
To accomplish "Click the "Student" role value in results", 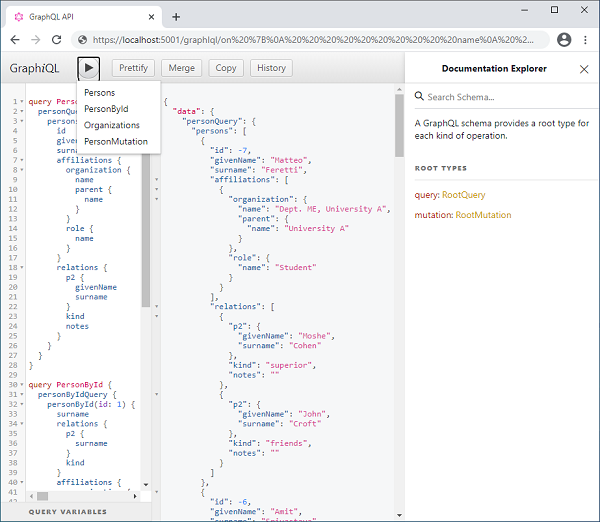I will click(x=295, y=268).
